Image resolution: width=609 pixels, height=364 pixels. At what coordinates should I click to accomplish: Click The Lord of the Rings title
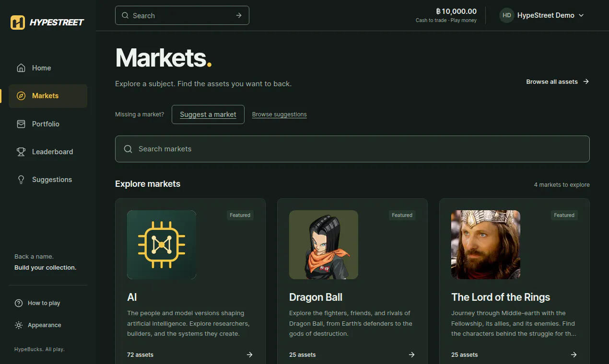click(x=501, y=297)
